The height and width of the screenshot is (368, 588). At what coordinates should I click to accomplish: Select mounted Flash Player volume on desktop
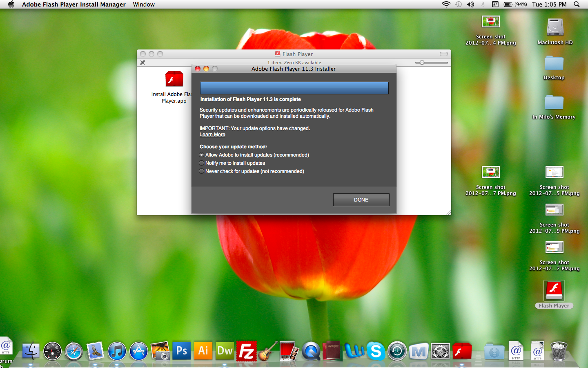point(554,290)
